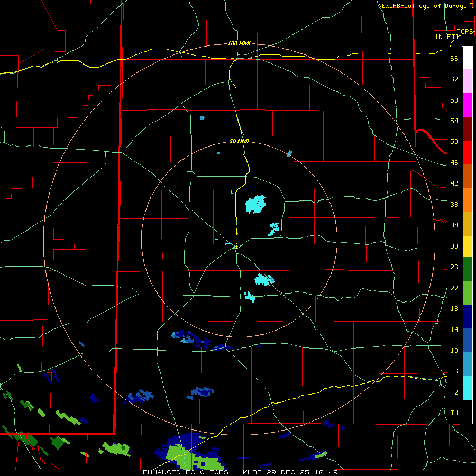The width and height of the screenshot is (476, 476).
Task: Click the '6' legend value
Action: point(456,371)
